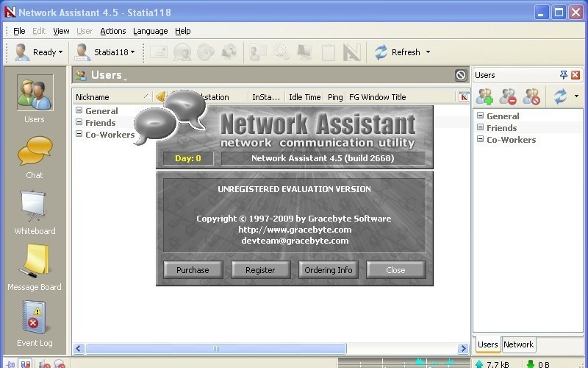Open the Help menu
588x368 pixels.
pos(182,31)
